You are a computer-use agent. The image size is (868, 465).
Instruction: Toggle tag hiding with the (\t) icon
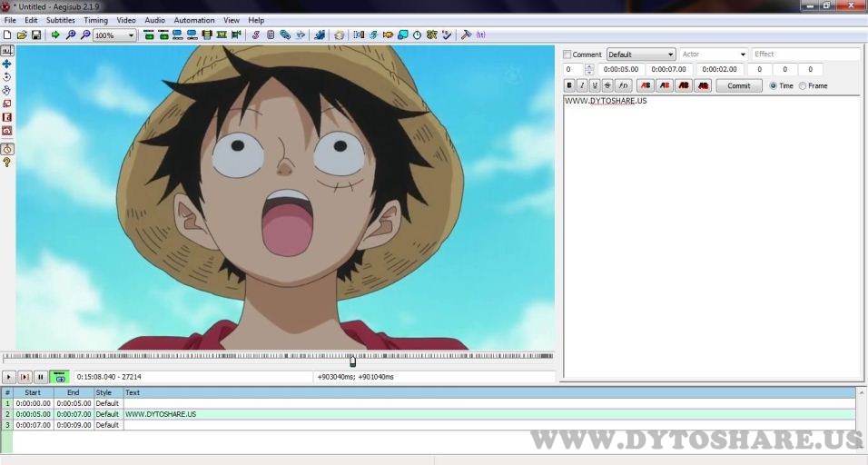coord(480,35)
